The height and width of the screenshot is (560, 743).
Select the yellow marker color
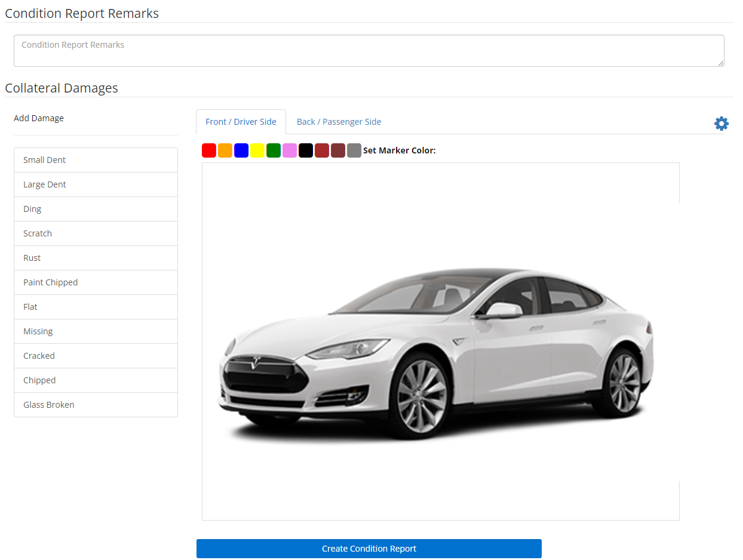pos(257,150)
